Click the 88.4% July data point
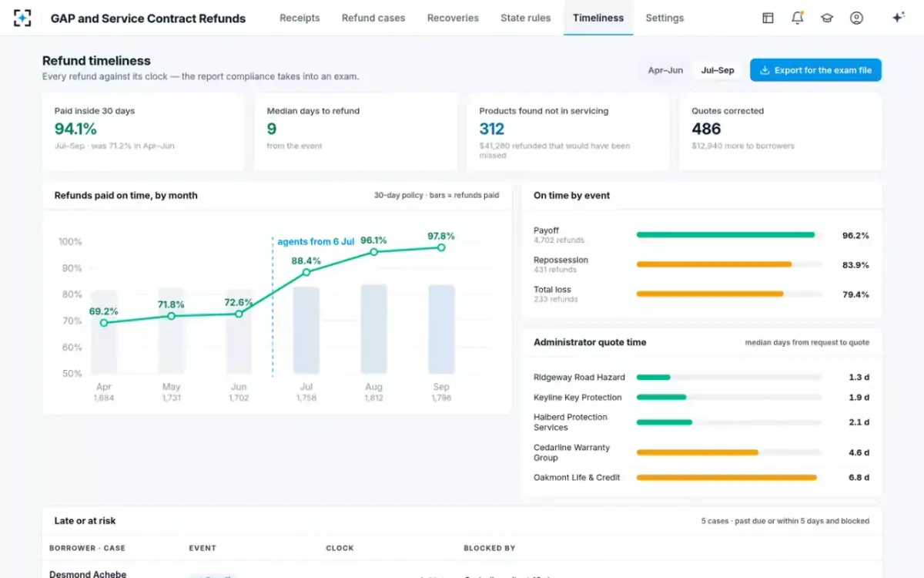This screenshot has width=924, height=578. [x=306, y=272]
